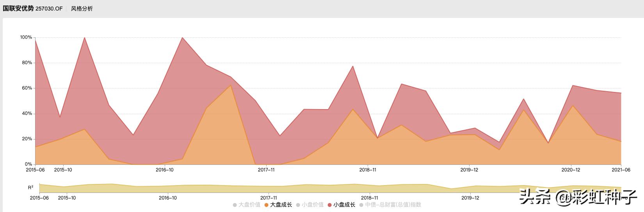The image size is (644, 212).
Task: Select the fund code 257030.OF
Action: (x=49, y=9)
